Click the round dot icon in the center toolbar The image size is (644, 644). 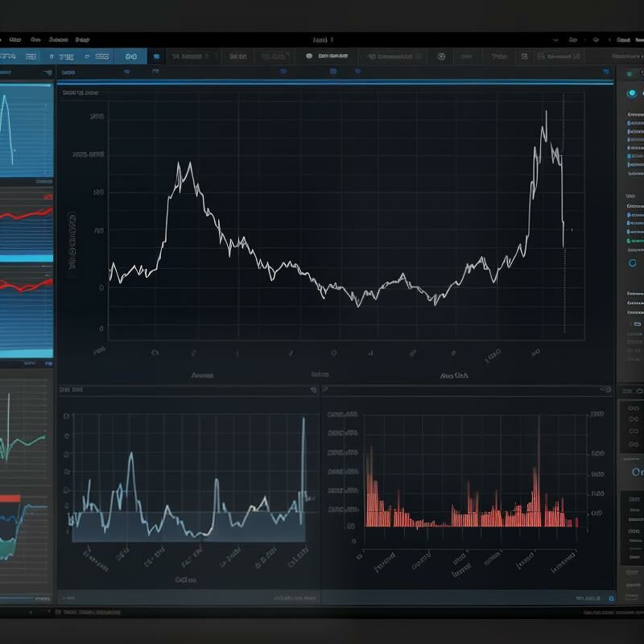308,57
